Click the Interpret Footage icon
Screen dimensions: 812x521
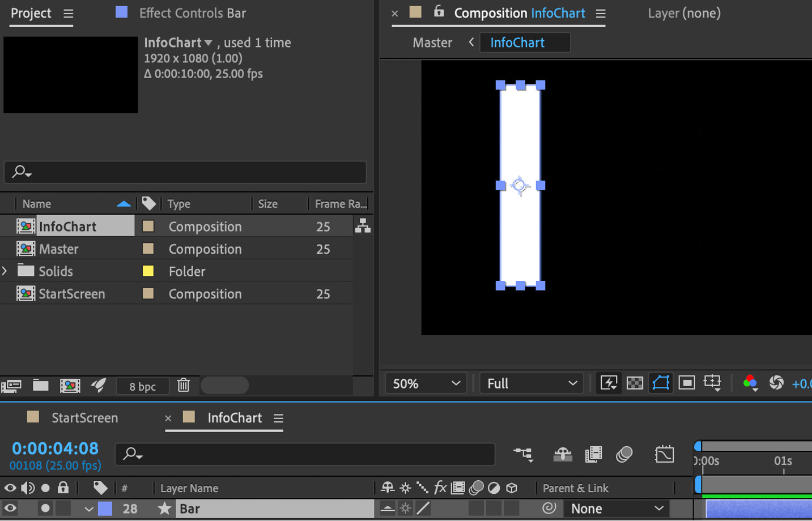click(11, 386)
